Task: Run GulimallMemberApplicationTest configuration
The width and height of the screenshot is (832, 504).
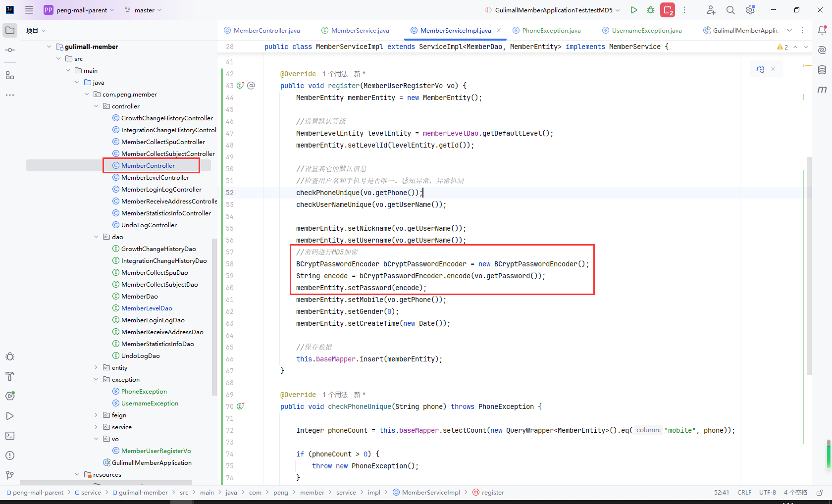Action: click(634, 10)
